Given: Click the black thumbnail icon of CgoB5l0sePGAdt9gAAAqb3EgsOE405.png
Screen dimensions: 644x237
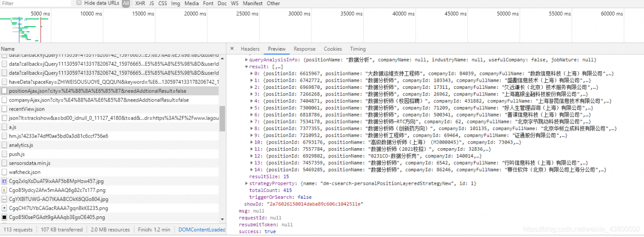Looking at the screenshot, I should point(5,217).
